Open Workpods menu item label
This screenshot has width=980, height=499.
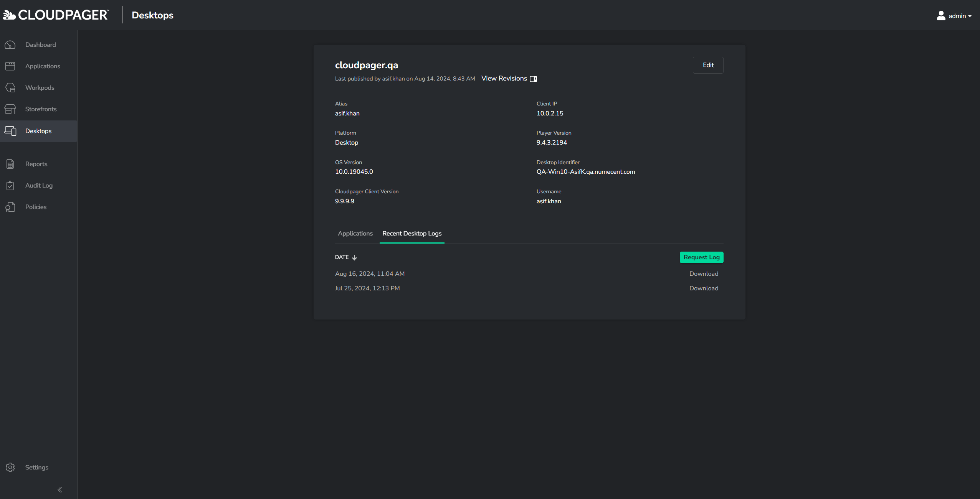pyautogui.click(x=40, y=88)
